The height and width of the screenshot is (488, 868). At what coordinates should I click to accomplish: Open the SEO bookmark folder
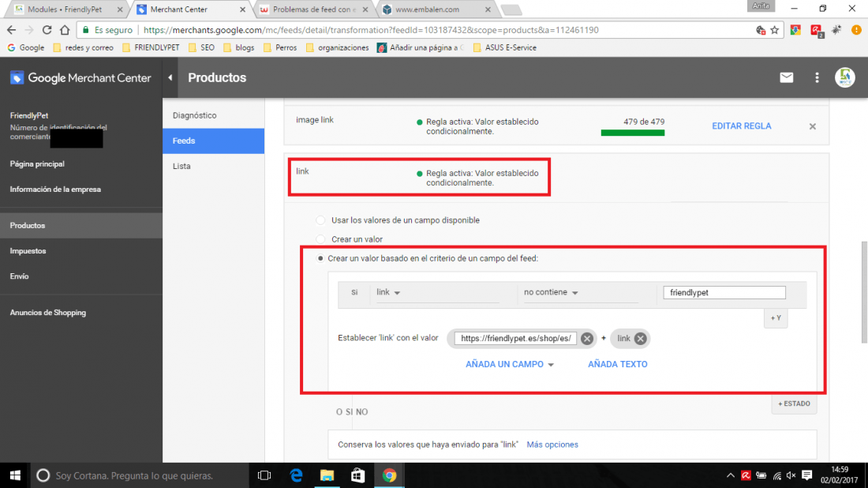[x=201, y=47]
